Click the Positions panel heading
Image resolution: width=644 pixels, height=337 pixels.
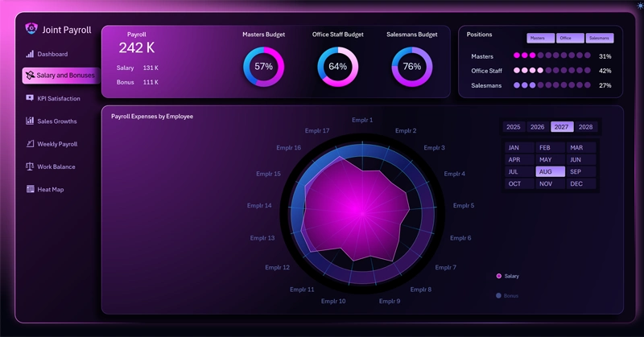pyautogui.click(x=479, y=35)
